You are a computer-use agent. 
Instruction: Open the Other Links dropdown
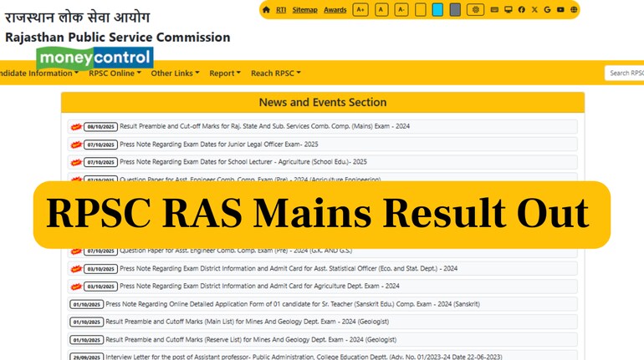(175, 74)
